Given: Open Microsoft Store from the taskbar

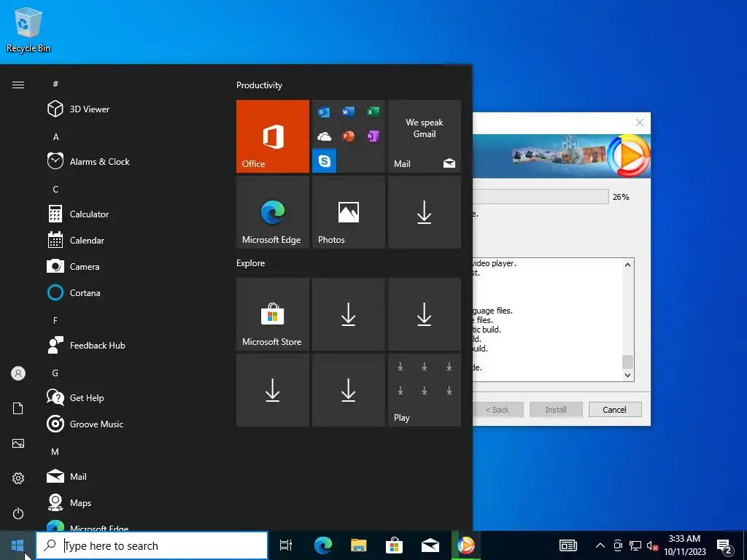Looking at the screenshot, I should coord(395,545).
